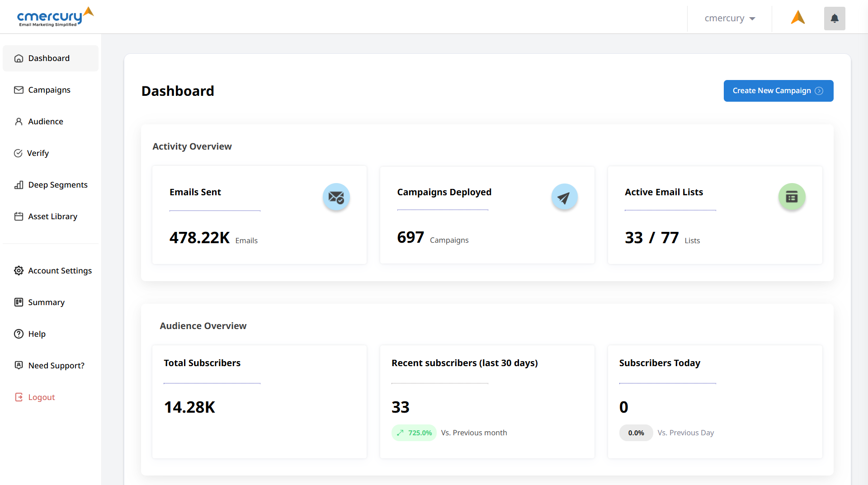This screenshot has height=485, width=868.
Task: Click the Help question mark icon
Action: tap(19, 334)
